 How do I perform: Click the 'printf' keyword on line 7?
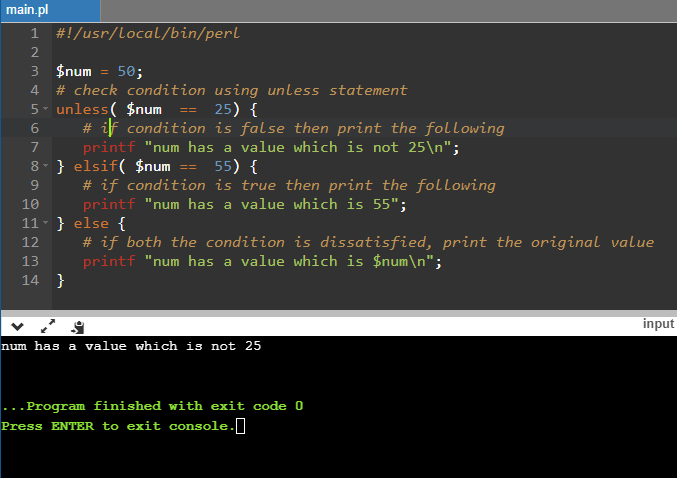[x=109, y=147]
